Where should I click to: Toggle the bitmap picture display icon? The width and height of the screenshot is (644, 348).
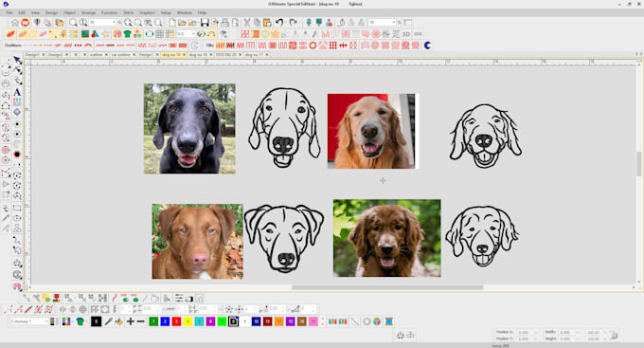pyautogui.click(x=85, y=34)
